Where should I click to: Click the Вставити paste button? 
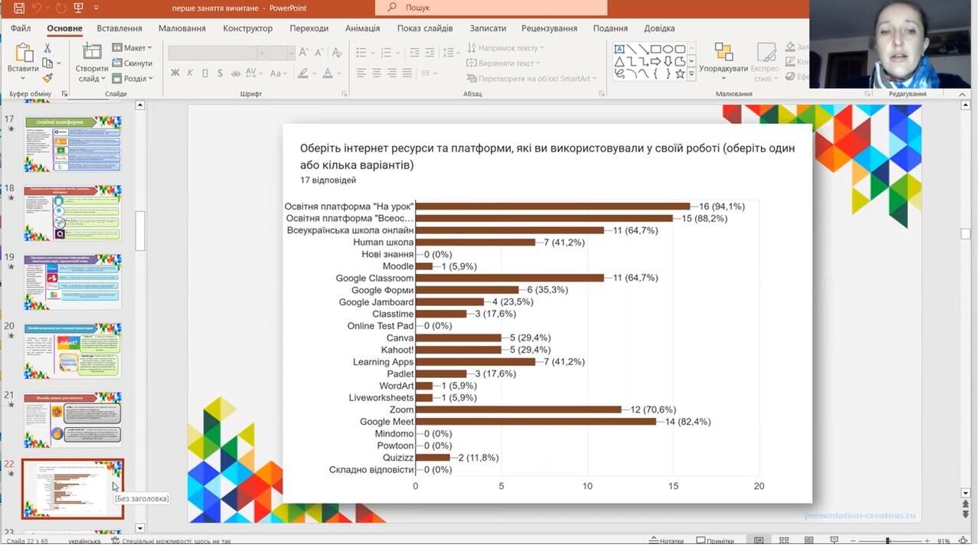(x=23, y=61)
